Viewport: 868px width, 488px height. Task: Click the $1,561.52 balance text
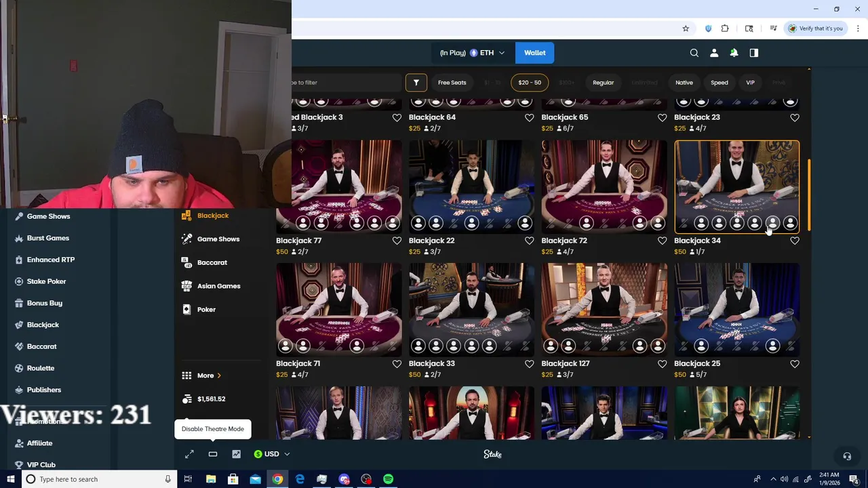(x=212, y=399)
